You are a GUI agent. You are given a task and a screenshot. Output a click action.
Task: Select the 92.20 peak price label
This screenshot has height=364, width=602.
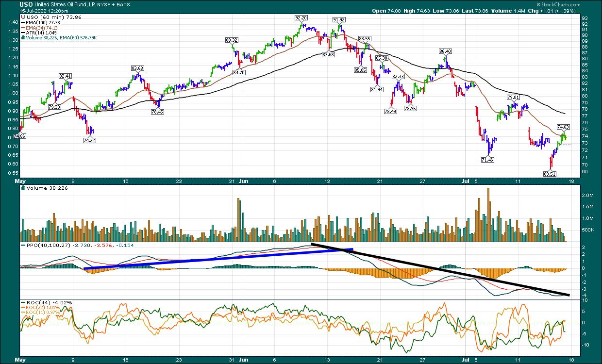[x=301, y=17]
